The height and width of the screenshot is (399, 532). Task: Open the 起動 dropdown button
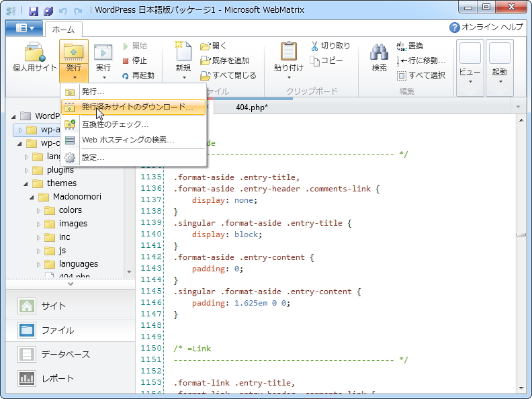point(500,67)
